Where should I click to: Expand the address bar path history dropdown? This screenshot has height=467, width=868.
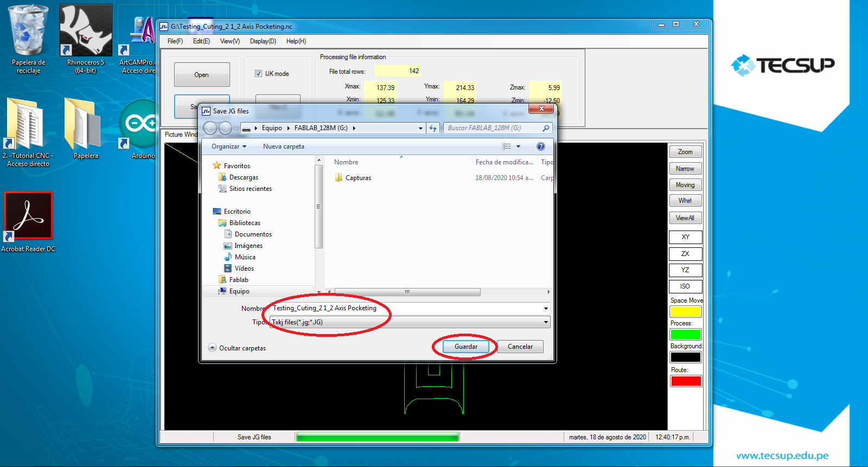click(x=420, y=129)
